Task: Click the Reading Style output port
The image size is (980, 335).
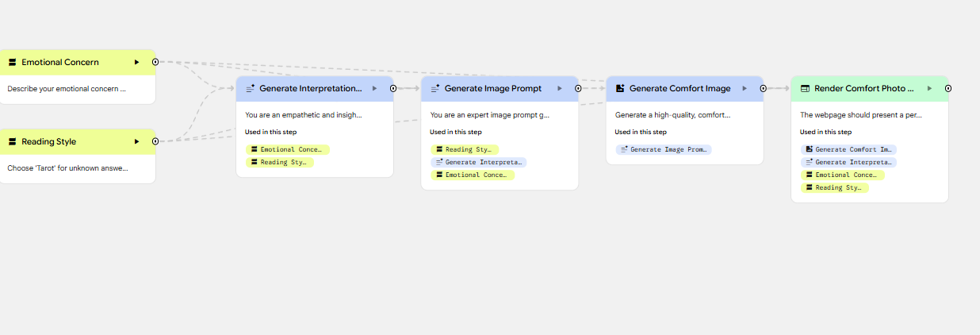Action: 155,141
